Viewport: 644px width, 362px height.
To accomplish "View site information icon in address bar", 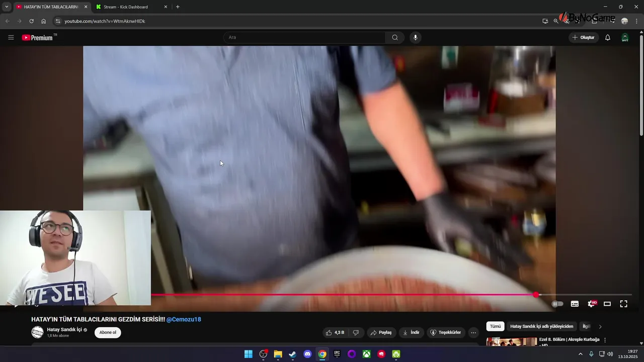I will coord(58,21).
